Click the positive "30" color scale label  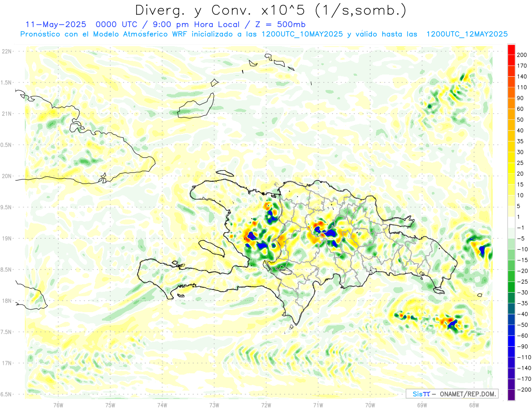point(520,153)
